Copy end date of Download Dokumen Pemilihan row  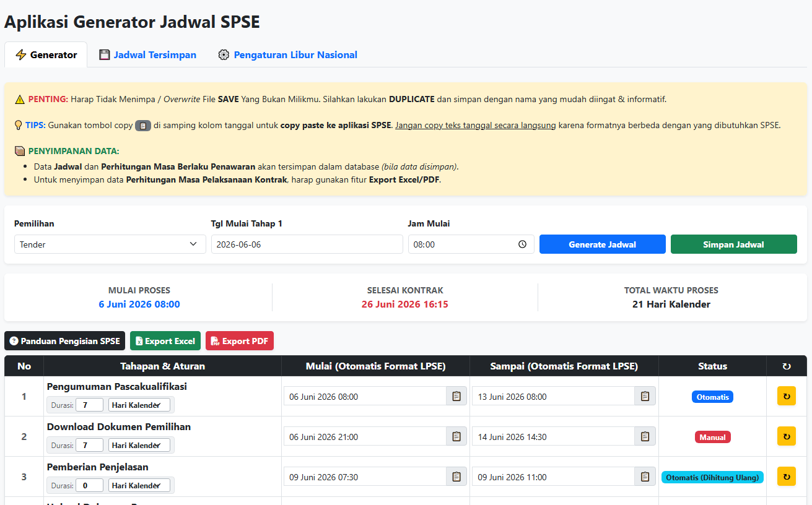click(645, 436)
